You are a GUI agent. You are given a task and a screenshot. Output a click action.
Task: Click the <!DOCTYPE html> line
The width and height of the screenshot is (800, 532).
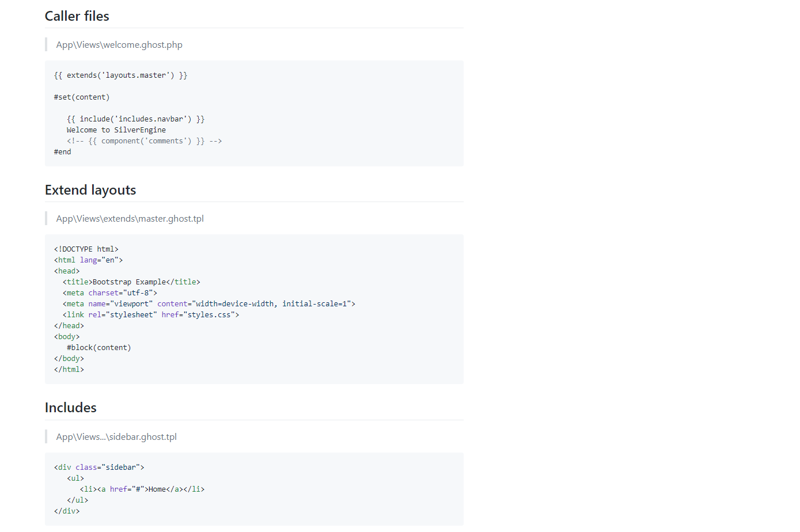(86, 249)
